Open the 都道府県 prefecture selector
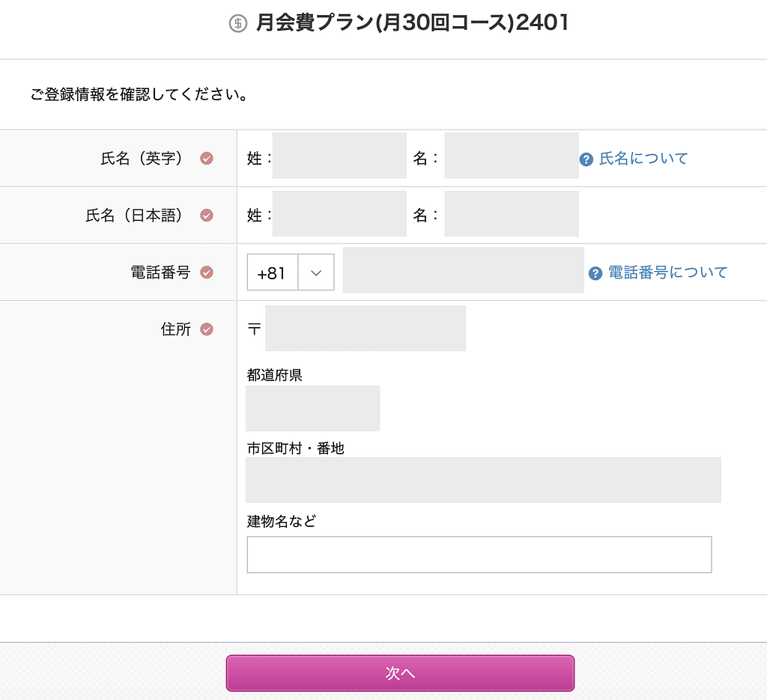This screenshot has width=767, height=700. pos(312,408)
